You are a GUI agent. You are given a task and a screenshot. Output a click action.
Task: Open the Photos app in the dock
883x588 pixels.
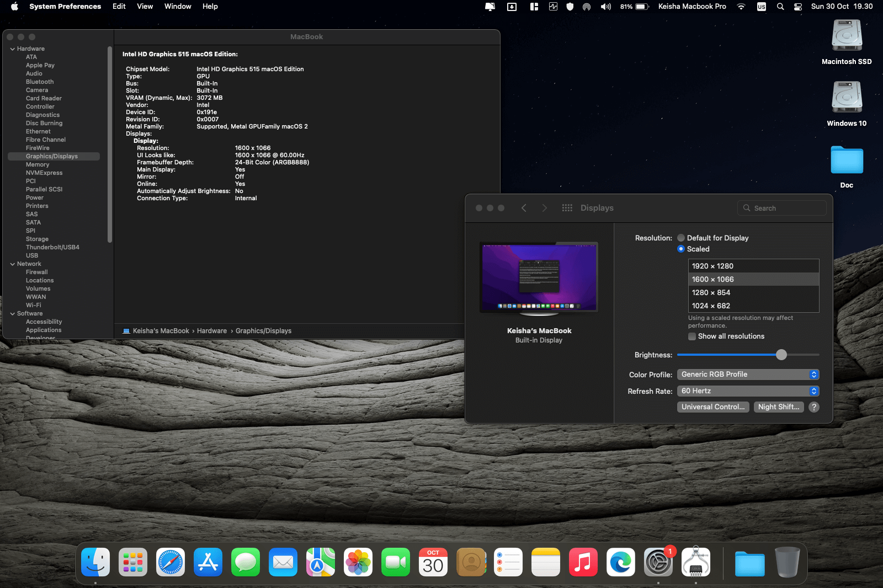(358, 563)
